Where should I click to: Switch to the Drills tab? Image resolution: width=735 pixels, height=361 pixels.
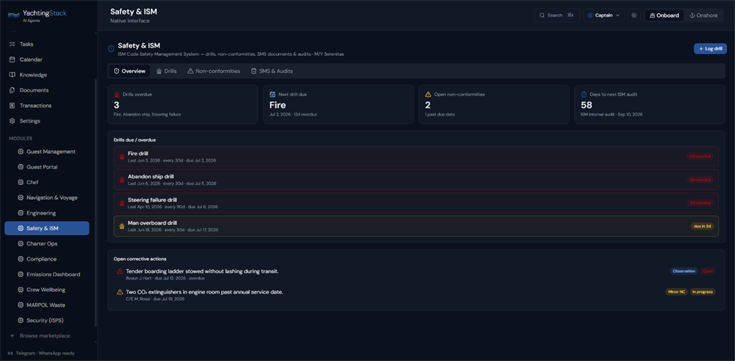pos(166,71)
